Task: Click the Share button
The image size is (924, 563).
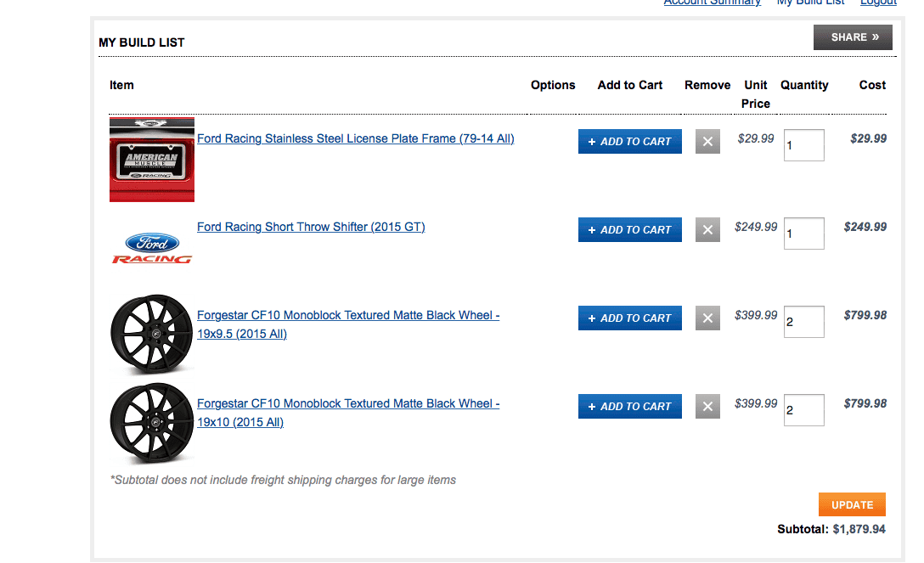Action: [853, 37]
